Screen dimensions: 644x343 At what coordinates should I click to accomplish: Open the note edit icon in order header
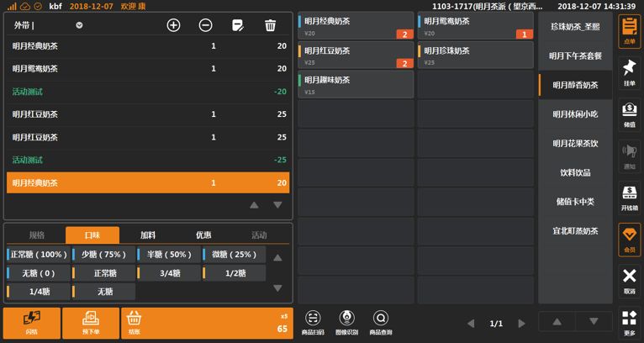pyautogui.click(x=238, y=25)
